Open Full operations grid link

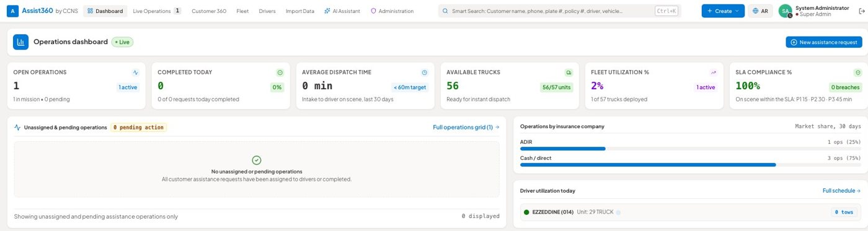[x=466, y=127]
